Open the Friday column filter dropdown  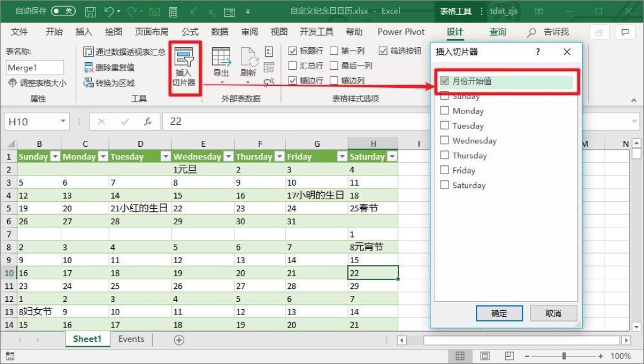342,156
